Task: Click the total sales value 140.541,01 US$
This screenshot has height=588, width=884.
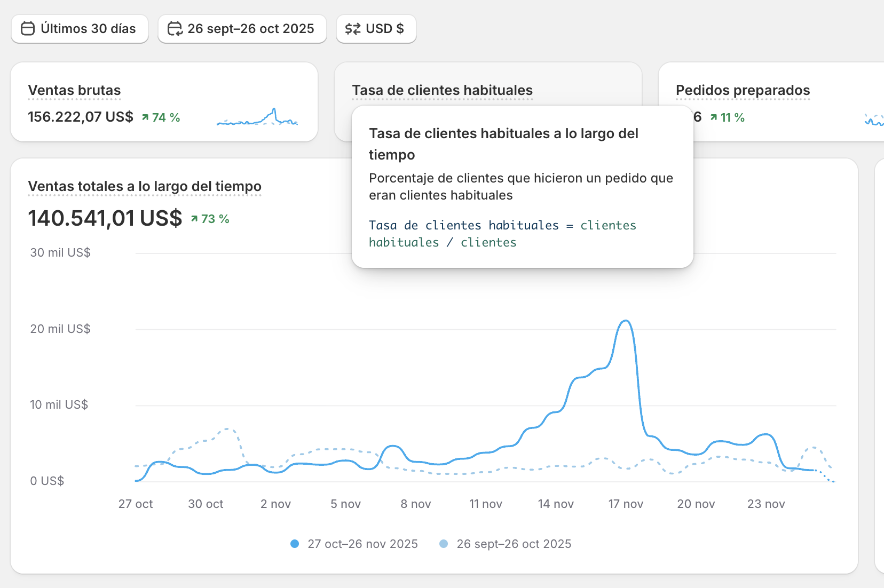Action: point(105,218)
